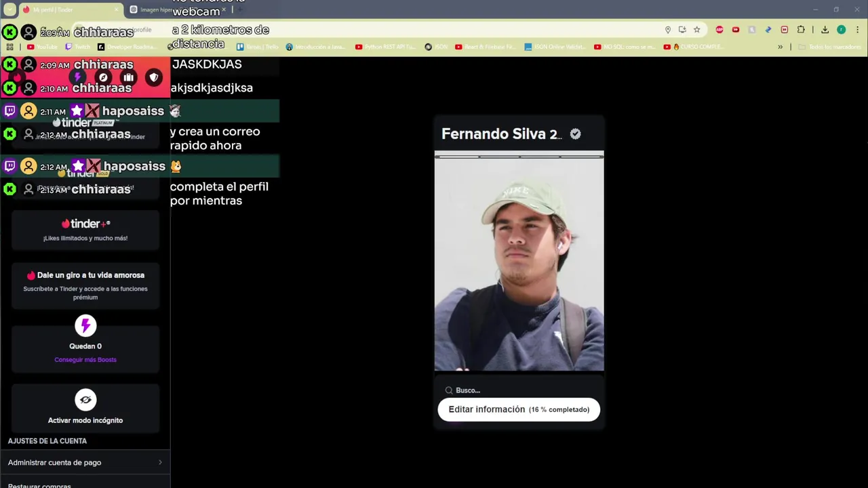
Task: Open the CURSO COMPLE bookmark
Action: [694, 47]
